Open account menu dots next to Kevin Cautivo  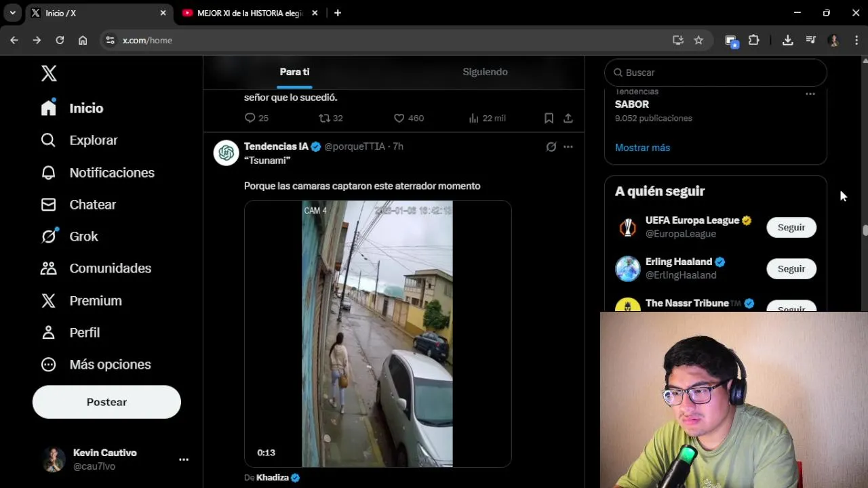pyautogui.click(x=184, y=460)
